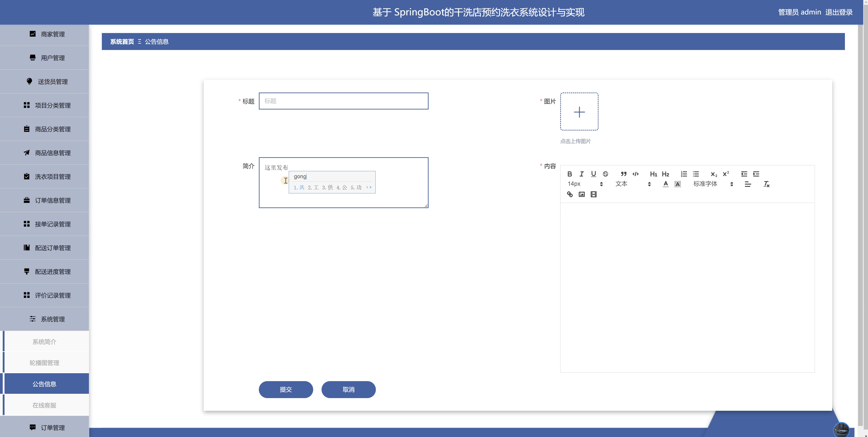Apply italic formatting in editor toolbar

581,174
